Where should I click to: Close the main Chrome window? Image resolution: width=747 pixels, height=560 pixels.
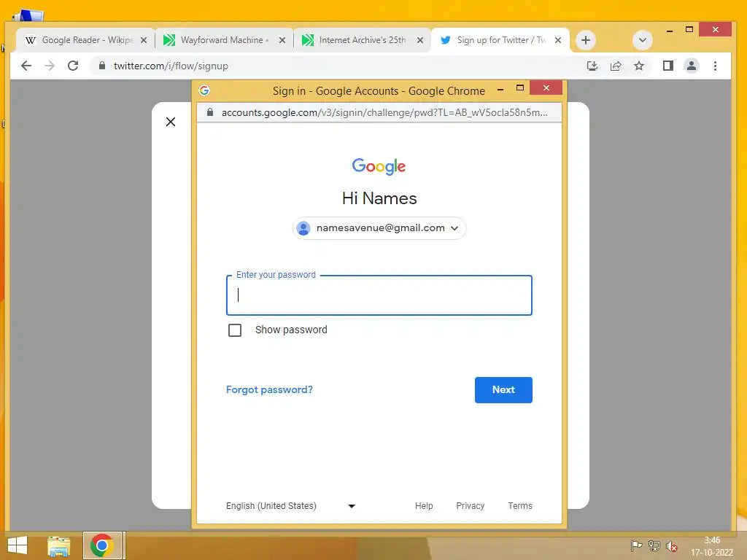(715, 29)
